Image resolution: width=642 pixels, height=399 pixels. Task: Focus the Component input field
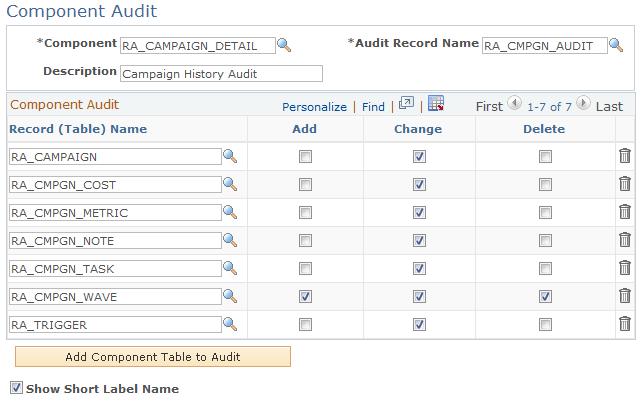pos(198,45)
